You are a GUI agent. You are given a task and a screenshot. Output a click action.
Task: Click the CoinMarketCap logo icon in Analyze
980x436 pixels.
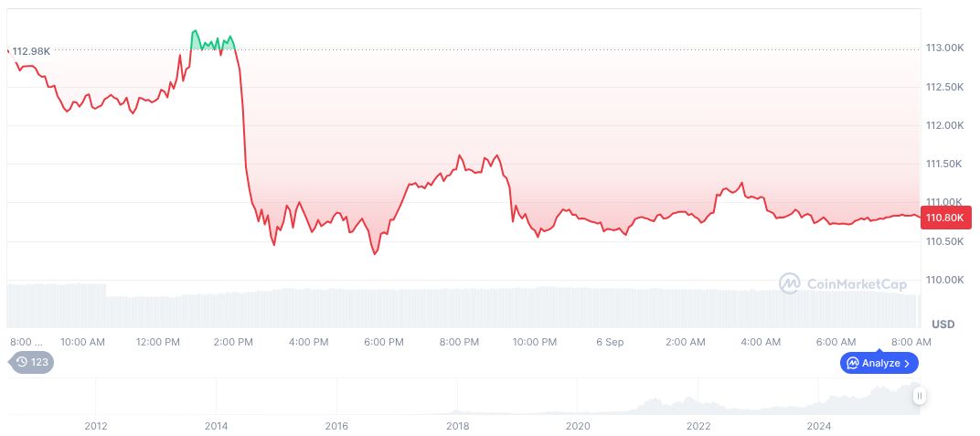point(852,363)
